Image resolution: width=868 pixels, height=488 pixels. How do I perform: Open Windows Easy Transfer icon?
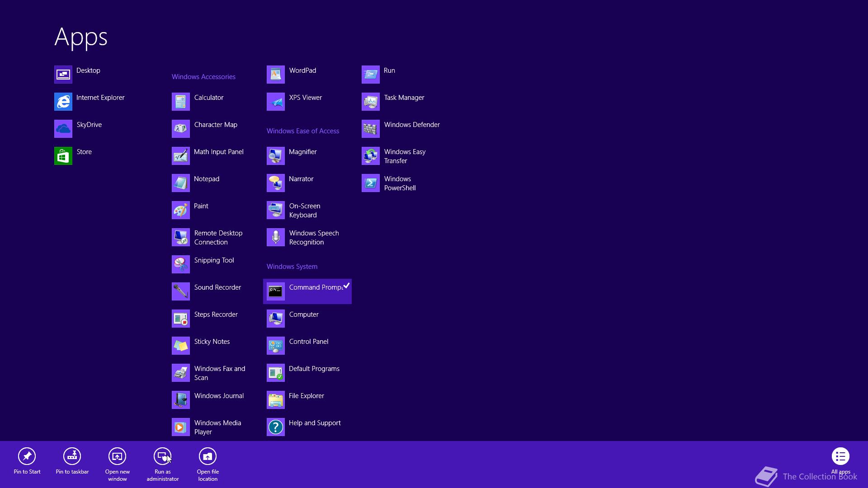(x=371, y=156)
